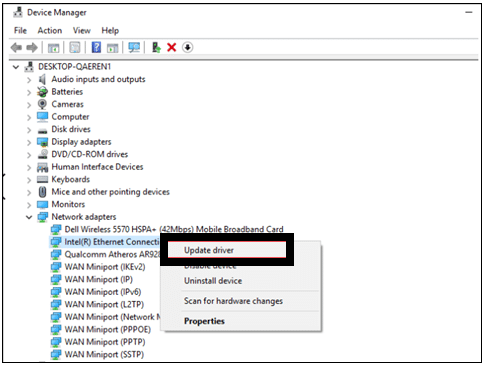Click the Forward arrow toolbar icon
485x366 pixels.
(32, 48)
